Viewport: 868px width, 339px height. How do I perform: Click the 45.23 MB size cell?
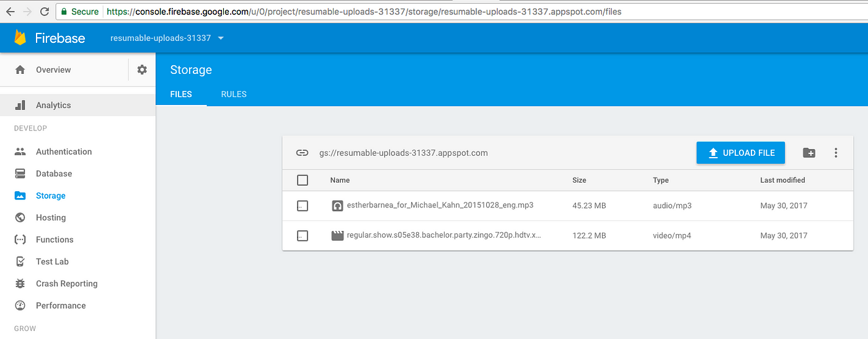pyautogui.click(x=589, y=206)
